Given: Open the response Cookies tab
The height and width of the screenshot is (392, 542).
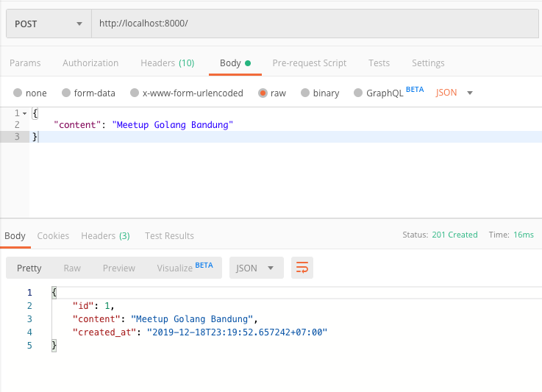Looking at the screenshot, I should coord(53,236).
